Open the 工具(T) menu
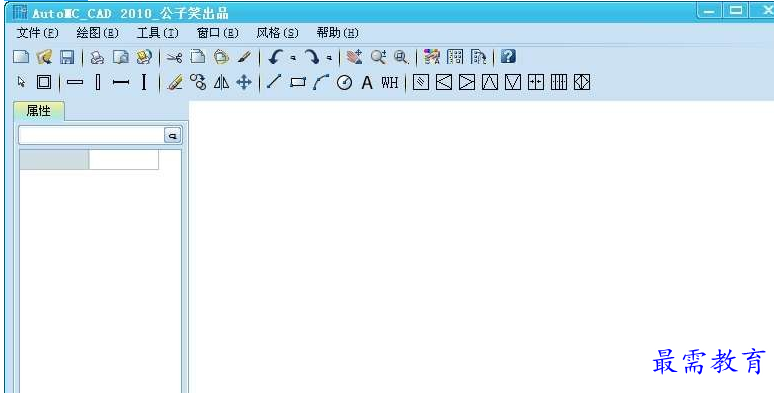 [x=157, y=33]
